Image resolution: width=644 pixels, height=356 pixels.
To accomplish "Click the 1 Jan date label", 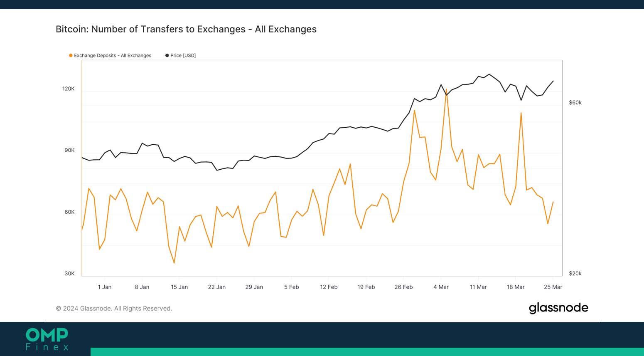I will 105,287.
